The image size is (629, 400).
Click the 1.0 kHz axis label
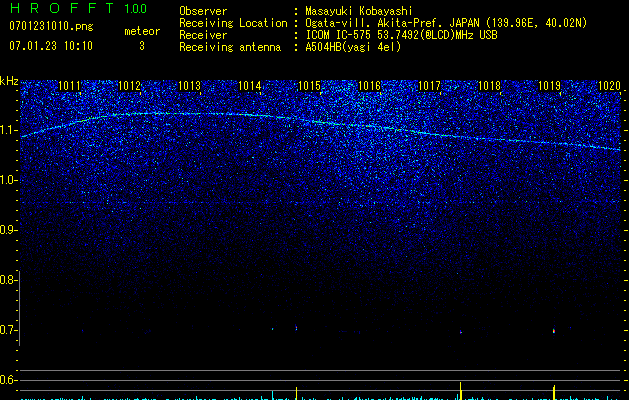pos(9,180)
